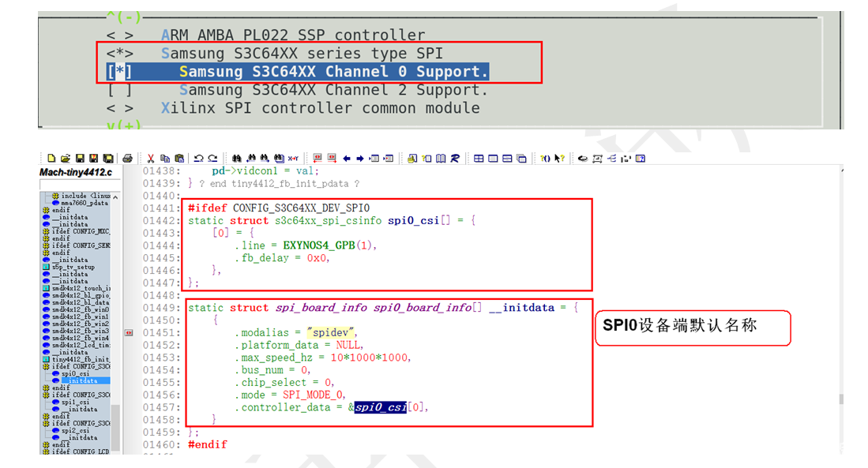Click the red bookmark marker at line 01451

(x=129, y=332)
